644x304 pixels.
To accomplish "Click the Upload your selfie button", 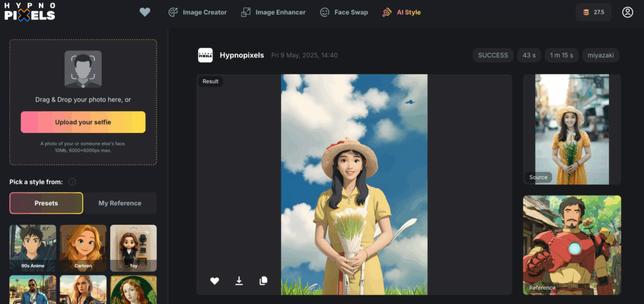I will (x=83, y=122).
